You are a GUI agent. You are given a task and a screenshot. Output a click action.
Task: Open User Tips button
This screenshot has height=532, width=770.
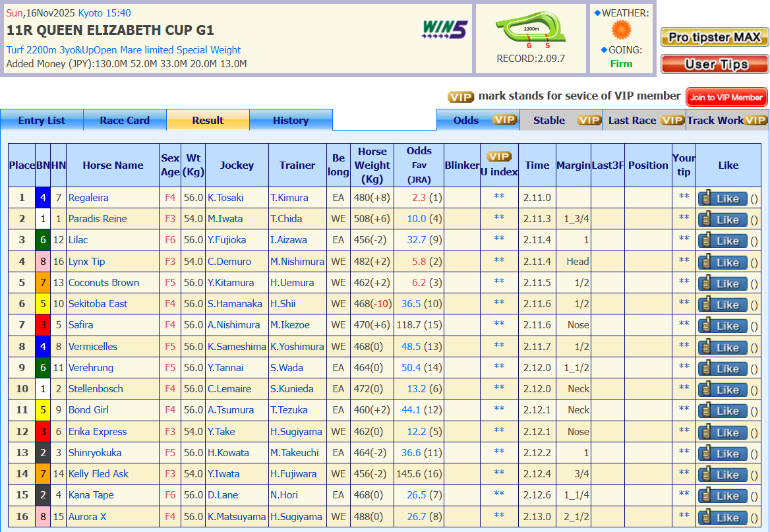pyautogui.click(x=715, y=64)
